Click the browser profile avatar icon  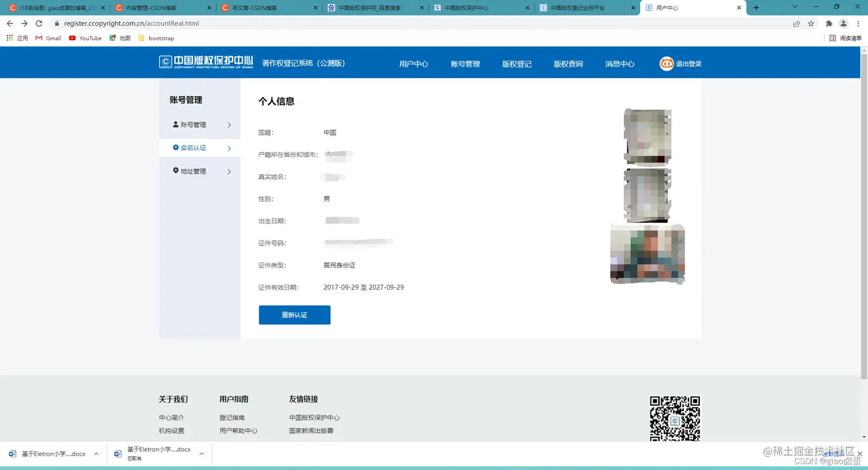click(843, 24)
